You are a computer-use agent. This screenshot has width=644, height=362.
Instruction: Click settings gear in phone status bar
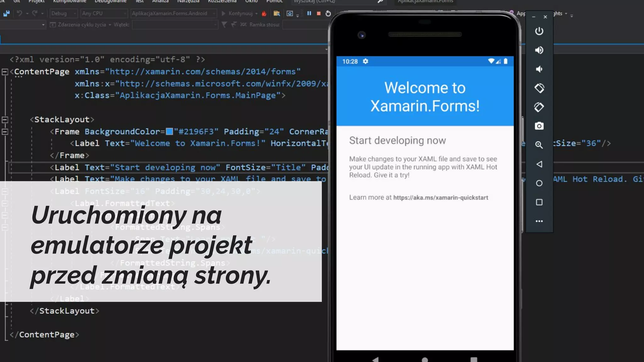click(365, 61)
